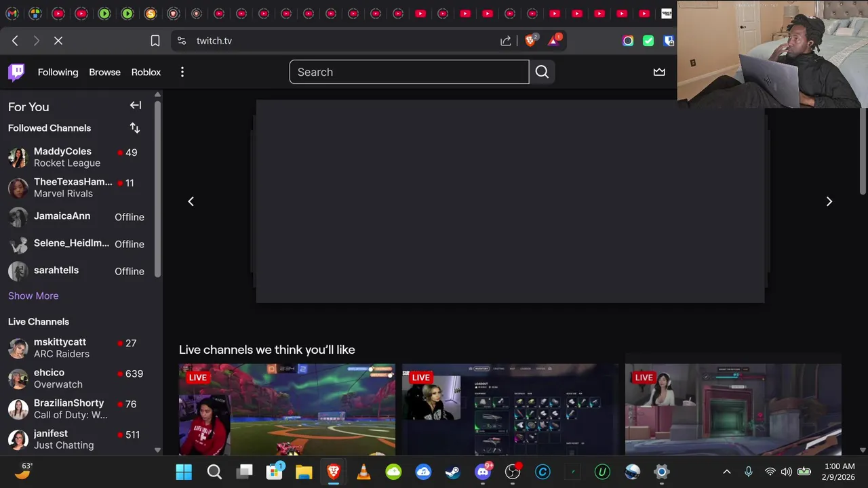
Task: Click the rainbow ring extension icon
Action: (628, 41)
